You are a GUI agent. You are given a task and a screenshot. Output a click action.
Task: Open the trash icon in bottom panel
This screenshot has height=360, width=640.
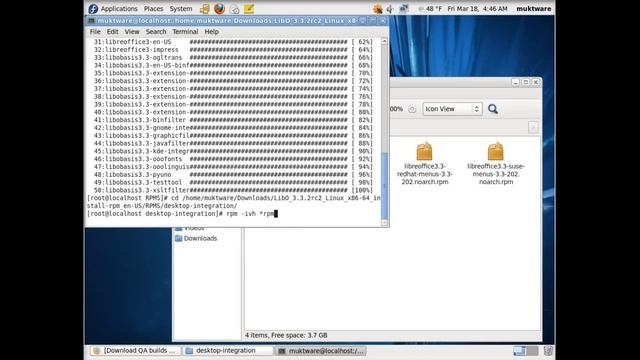548,351
